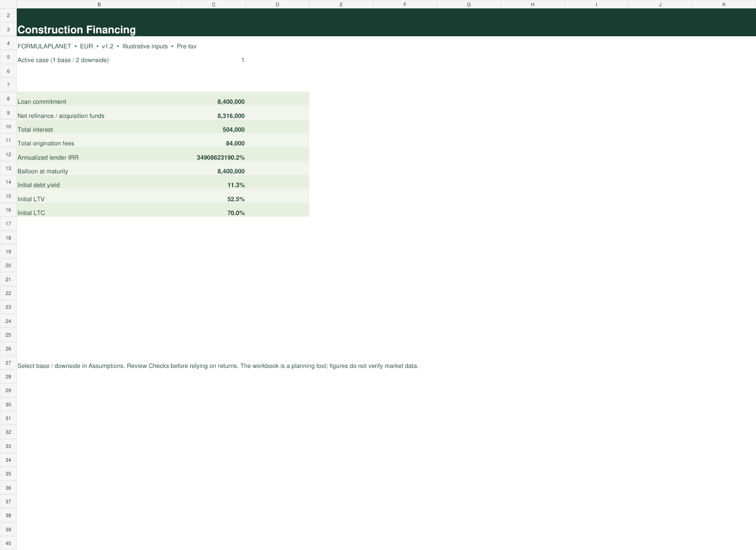
Task: Select row 40 header
Action: click(8, 543)
